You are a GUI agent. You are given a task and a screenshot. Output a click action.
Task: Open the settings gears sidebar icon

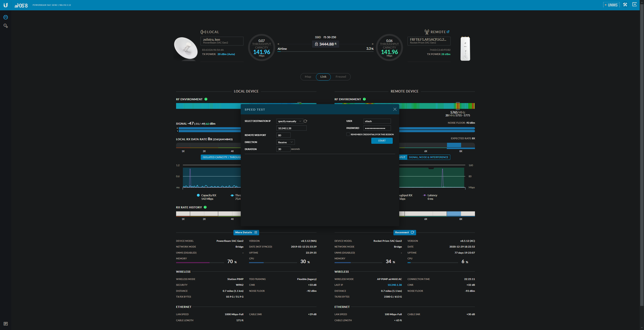point(6,26)
